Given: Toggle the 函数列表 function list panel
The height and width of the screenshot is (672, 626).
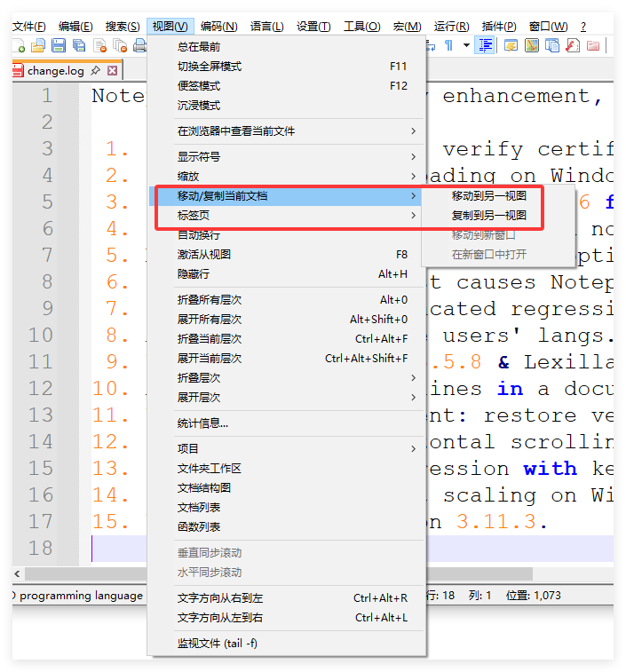Looking at the screenshot, I should tap(287, 526).
